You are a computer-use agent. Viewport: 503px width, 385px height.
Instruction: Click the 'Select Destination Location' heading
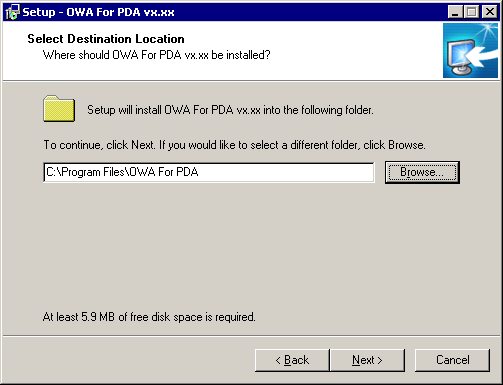(106, 39)
